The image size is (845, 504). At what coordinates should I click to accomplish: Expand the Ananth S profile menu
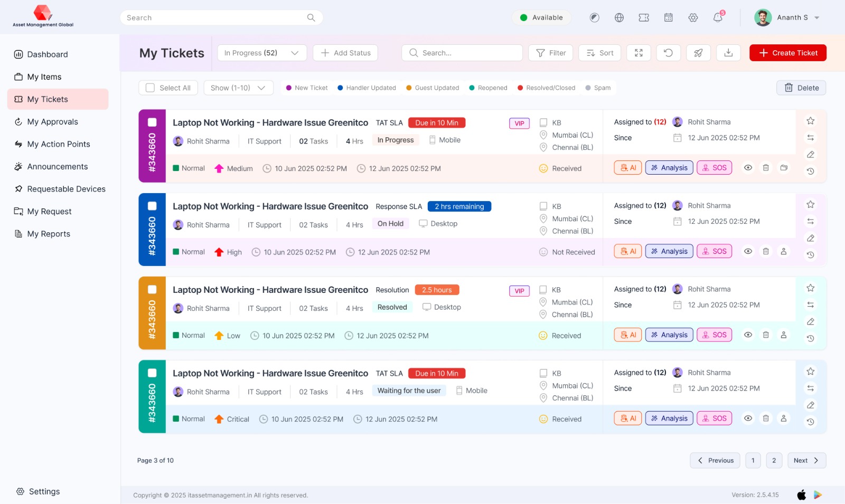(816, 17)
